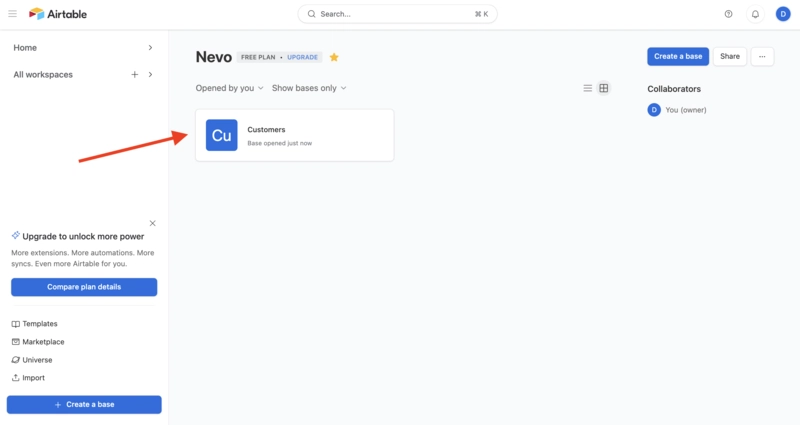
Task: Click the Nevo workspace title
Action: coord(214,57)
